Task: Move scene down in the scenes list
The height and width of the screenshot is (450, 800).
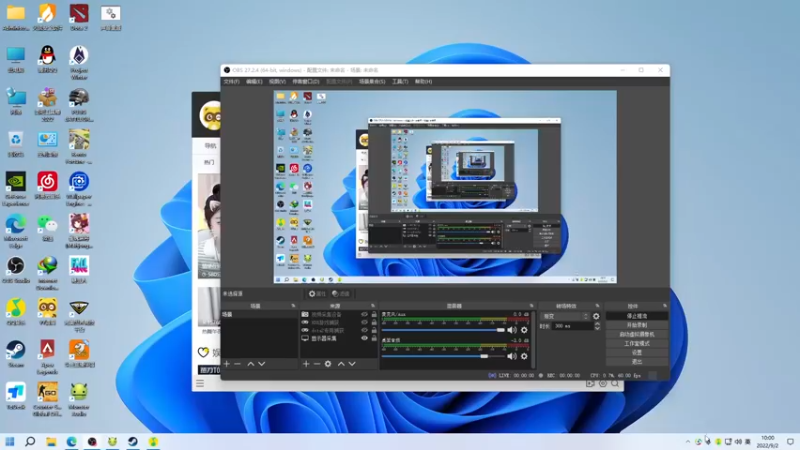Action: 262,364
